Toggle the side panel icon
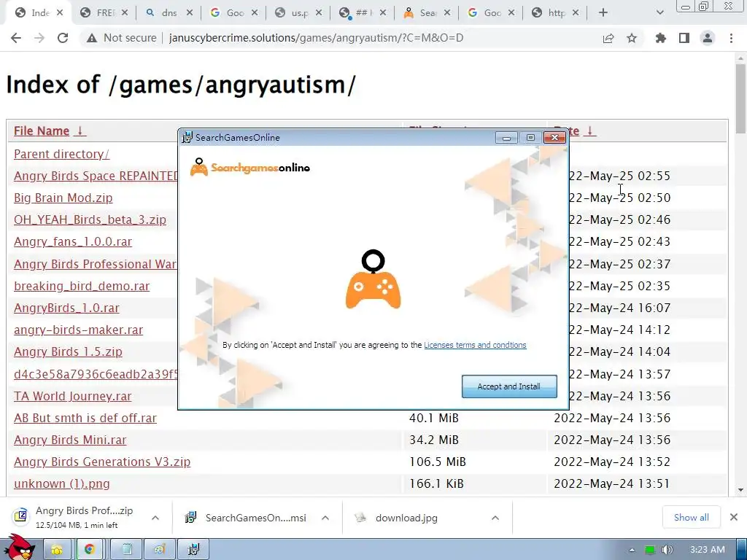Screen dimensions: 747x560 pyautogui.click(x=684, y=38)
